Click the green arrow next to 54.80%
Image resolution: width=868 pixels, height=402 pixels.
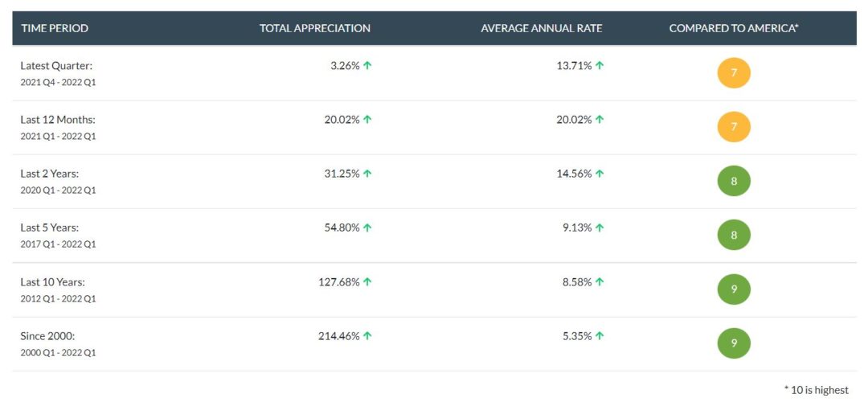click(367, 228)
